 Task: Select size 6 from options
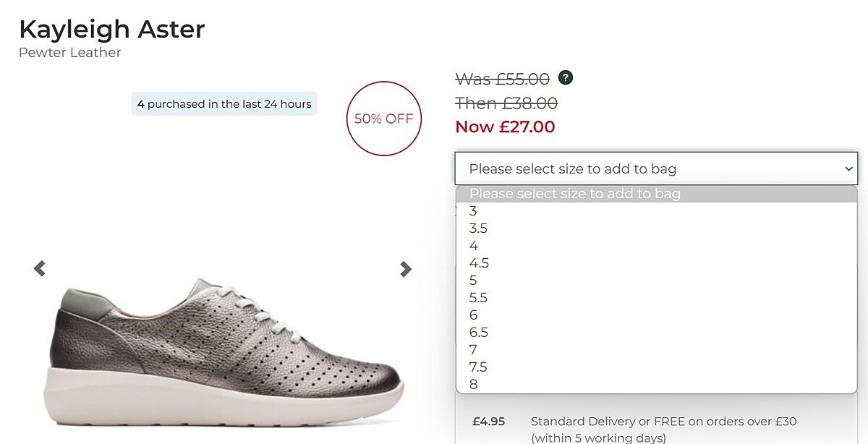474,315
